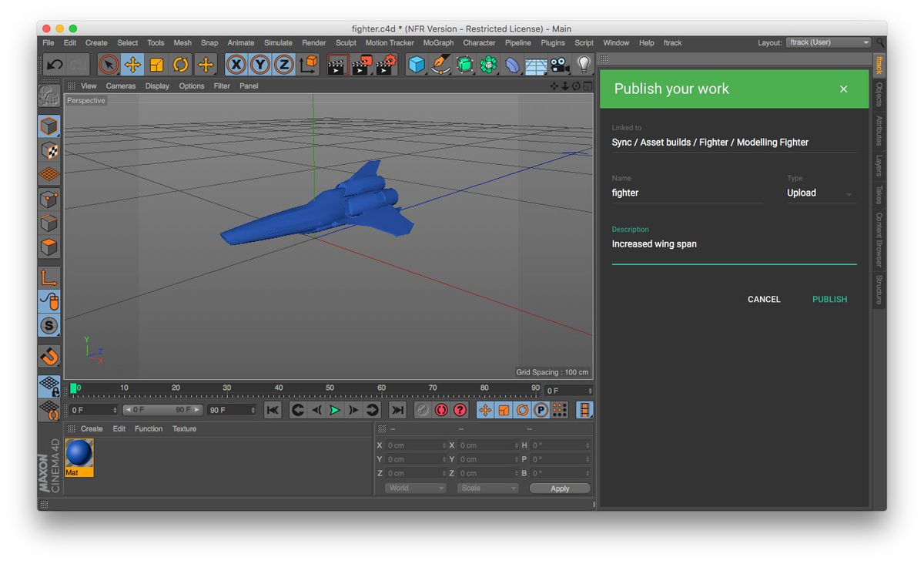Open the Layout dropdown showing ftrack (User)
924x564 pixels.
828,42
